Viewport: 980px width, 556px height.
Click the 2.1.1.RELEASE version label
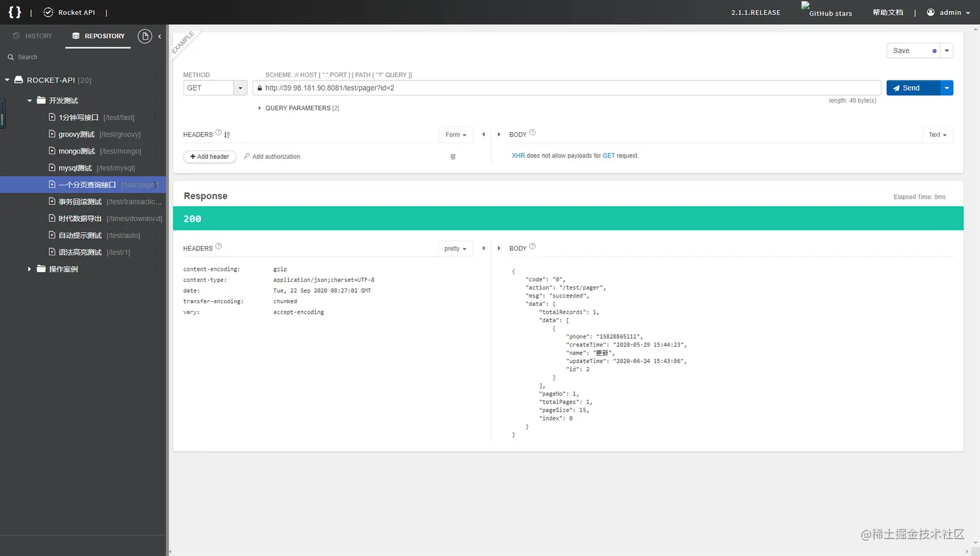[x=756, y=12]
